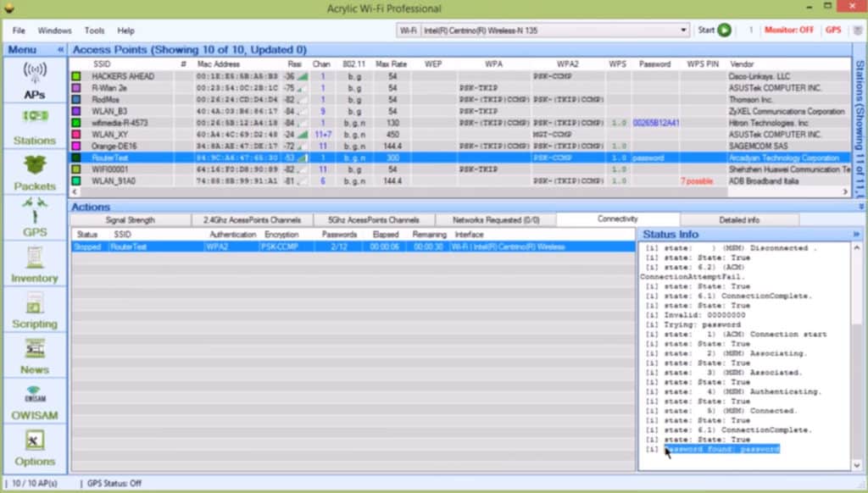This screenshot has height=493, width=868.
Task: Click the green Start capture icon
Action: tap(724, 30)
